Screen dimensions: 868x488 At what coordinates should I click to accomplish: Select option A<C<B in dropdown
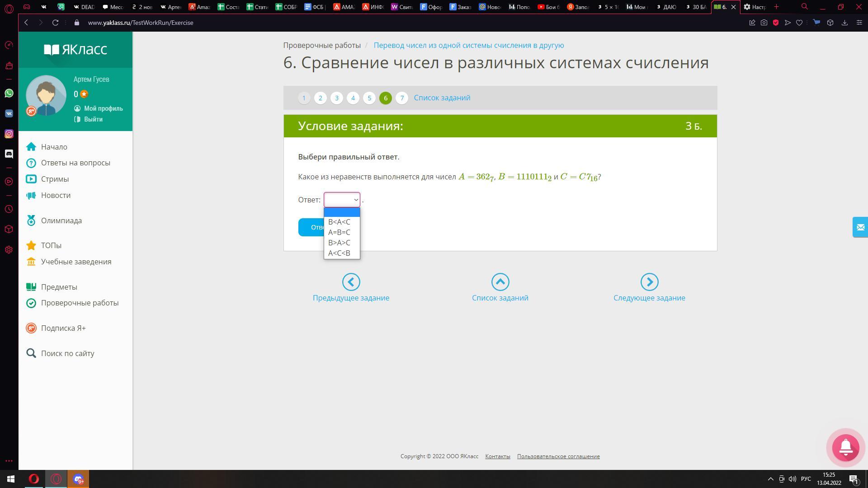(x=339, y=253)
